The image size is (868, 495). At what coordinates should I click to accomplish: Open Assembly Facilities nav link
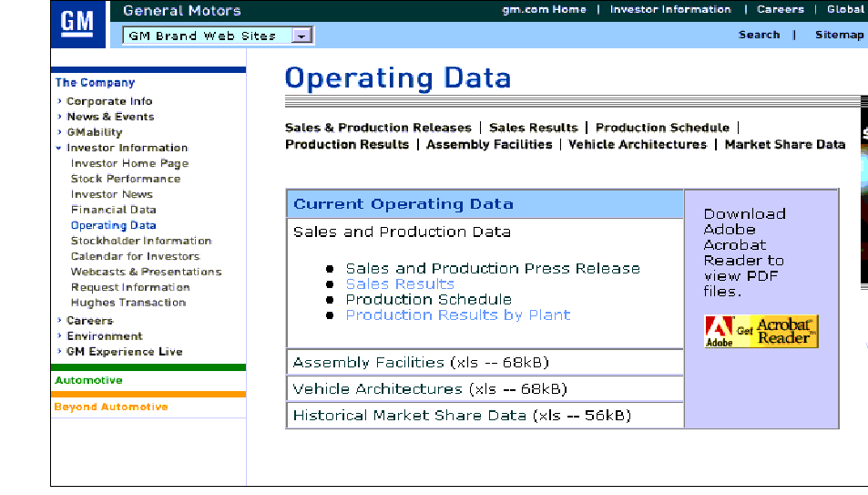489,145
